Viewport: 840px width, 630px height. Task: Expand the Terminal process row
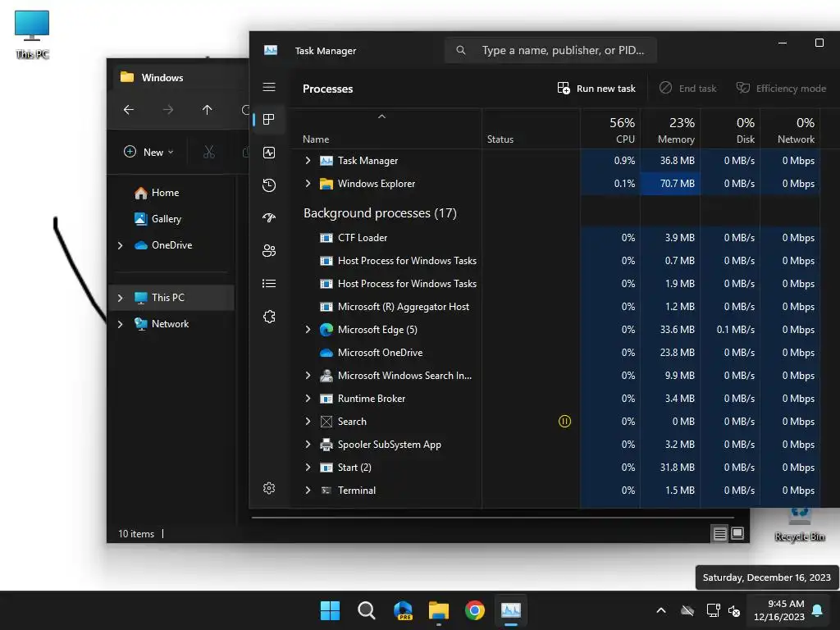pyautogui.click(x=308, y=491)
